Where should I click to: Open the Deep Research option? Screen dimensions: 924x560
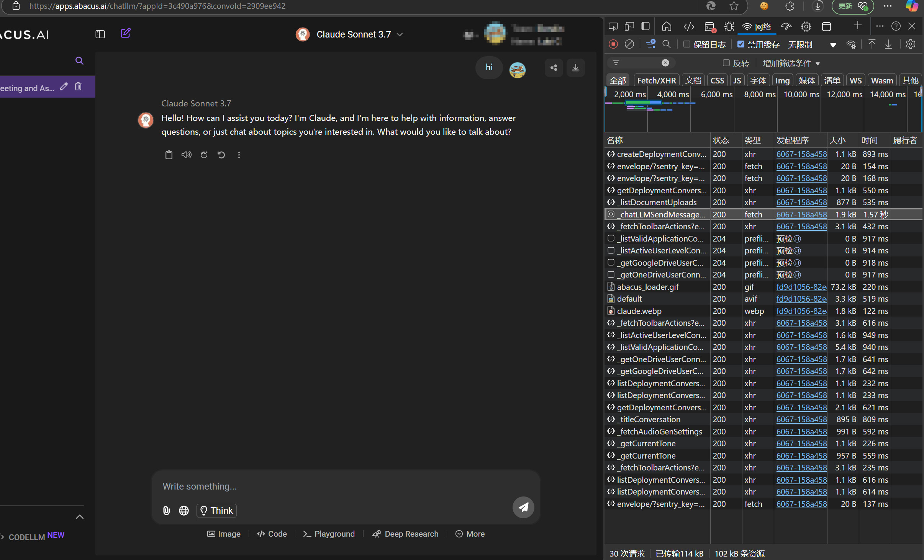405,534
